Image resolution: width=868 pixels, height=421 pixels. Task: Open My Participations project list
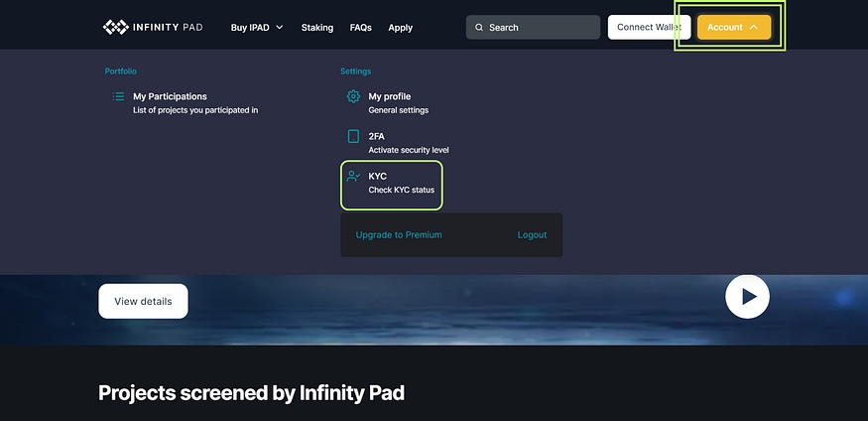(x=194, y=103)
